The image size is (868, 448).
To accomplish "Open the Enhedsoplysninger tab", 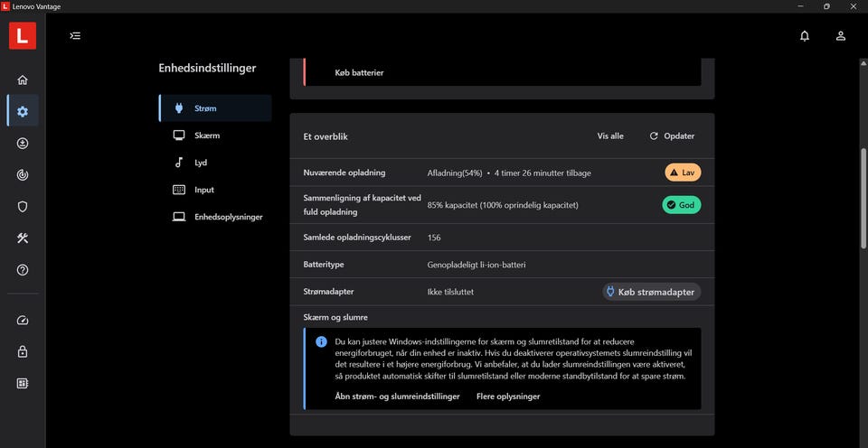I will point(215,217).
